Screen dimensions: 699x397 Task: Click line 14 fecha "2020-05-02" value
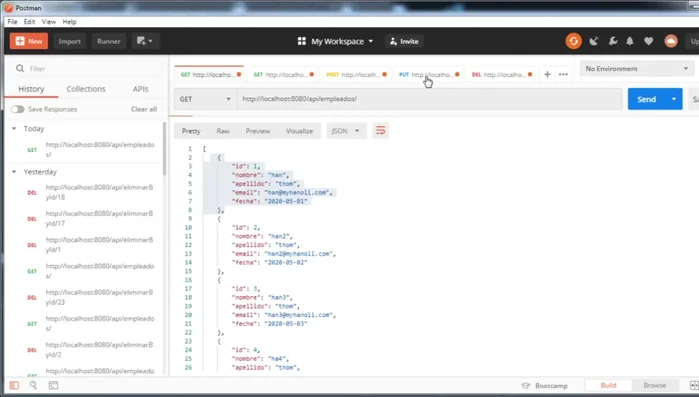click(x=286, y=262)
